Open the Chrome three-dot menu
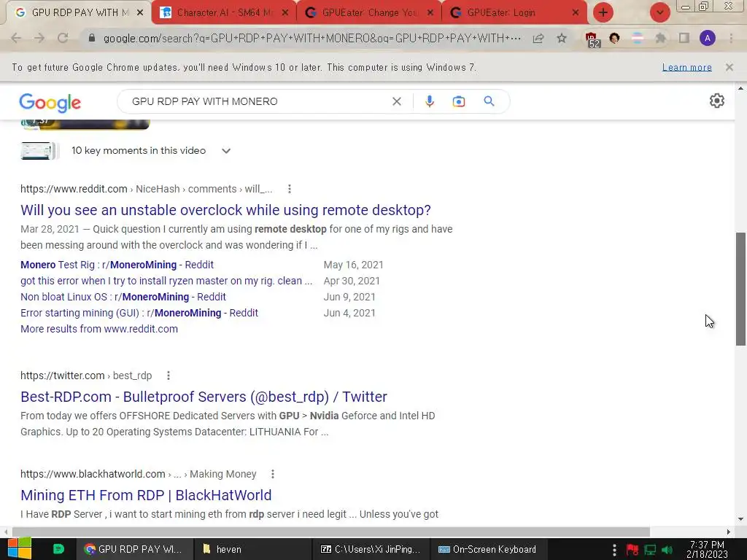Image resolution: width=747 pixels, height=560 pixels. (731, 38)
